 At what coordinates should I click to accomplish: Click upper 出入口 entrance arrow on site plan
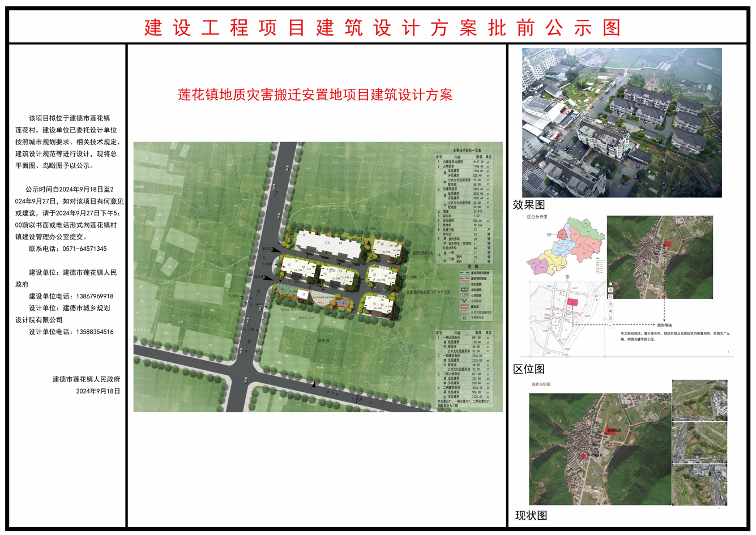coord(276,249)
